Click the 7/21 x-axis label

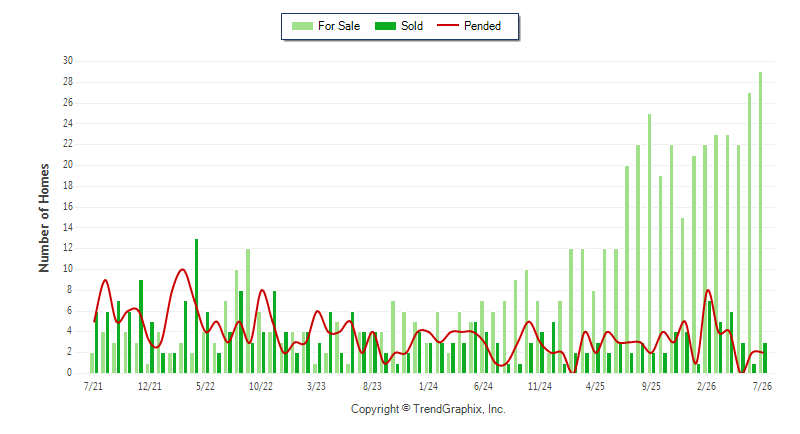click(x=93, y=386)
